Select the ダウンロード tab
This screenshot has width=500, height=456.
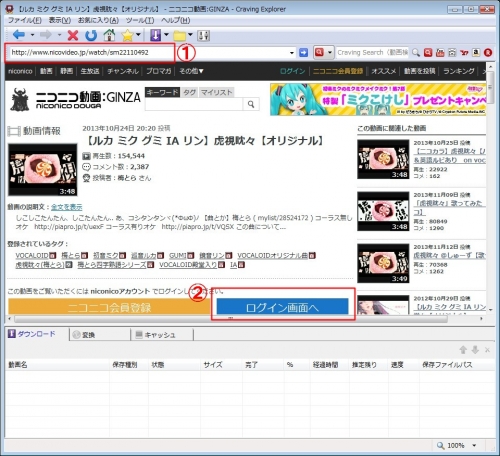(37, 334)
